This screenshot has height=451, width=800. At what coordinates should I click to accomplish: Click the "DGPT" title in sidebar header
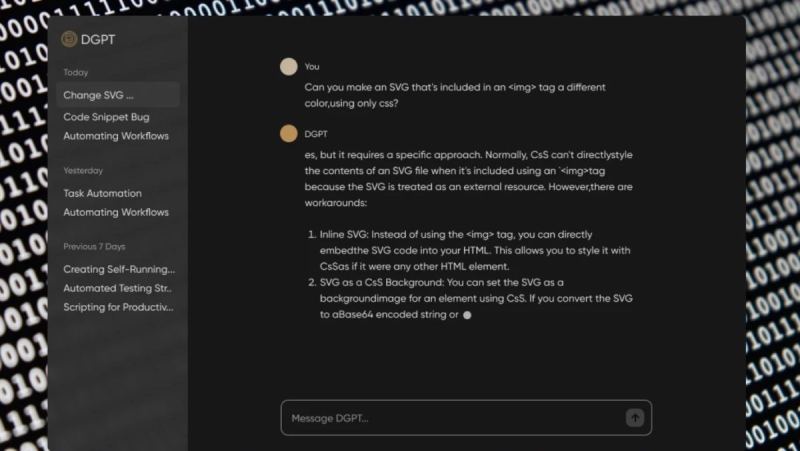click(99, 40)
